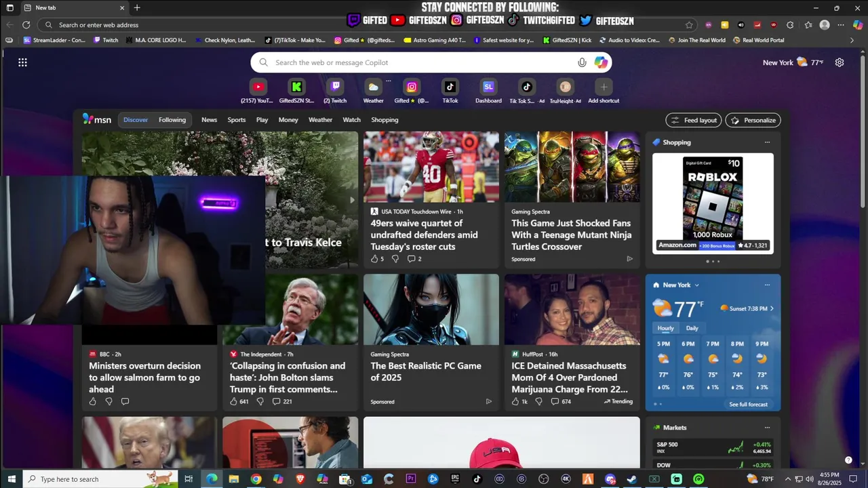Screen dimensions: 868x488
Task: Open File Explorer from the taskbar
Action: click(234, 479)
